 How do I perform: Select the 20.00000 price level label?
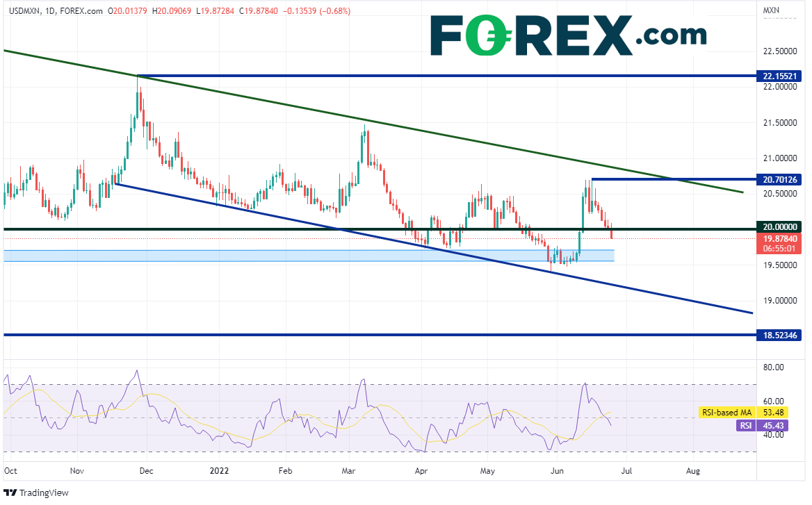[x=779, y=226]
